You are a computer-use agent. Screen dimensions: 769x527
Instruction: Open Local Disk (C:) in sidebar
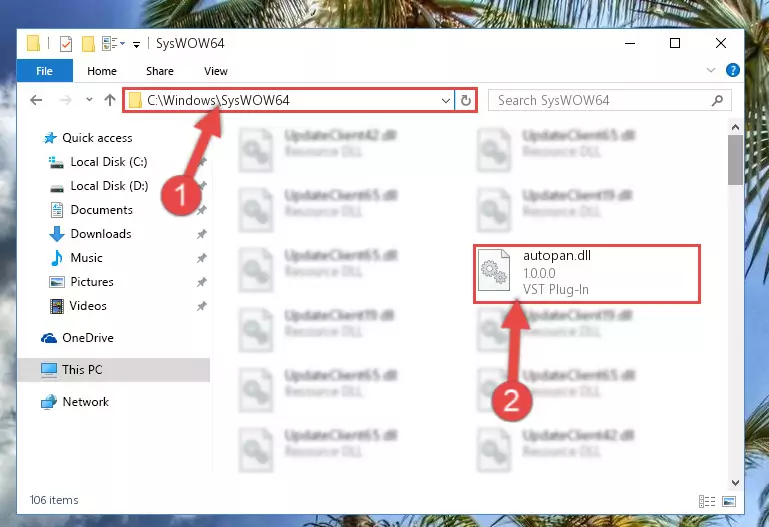coord(109,162)
